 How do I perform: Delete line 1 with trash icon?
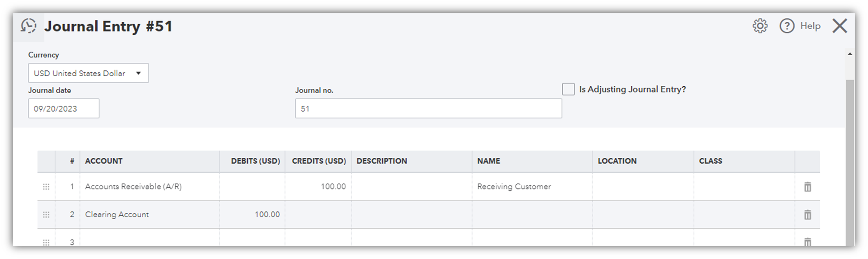[807, 187]
